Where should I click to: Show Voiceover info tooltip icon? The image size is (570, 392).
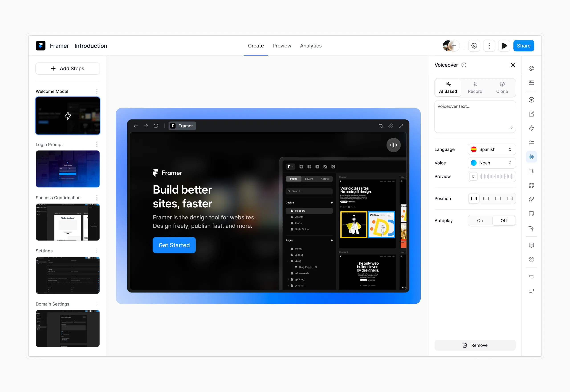click(x=464, y=65)
